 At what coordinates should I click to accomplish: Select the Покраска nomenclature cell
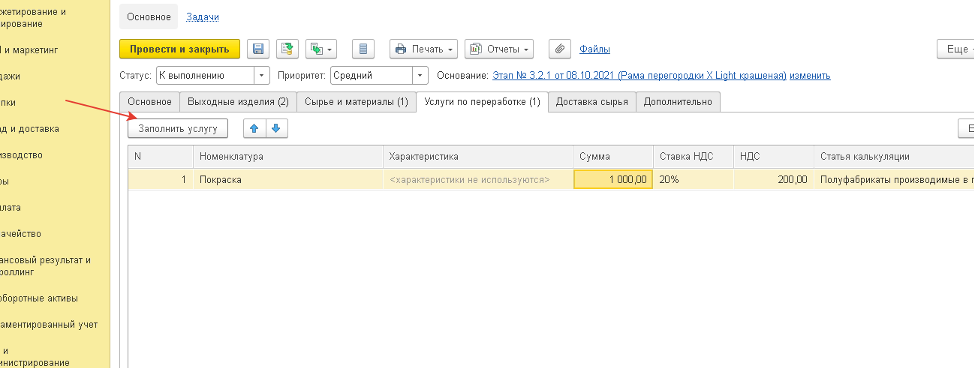[288, 180]
